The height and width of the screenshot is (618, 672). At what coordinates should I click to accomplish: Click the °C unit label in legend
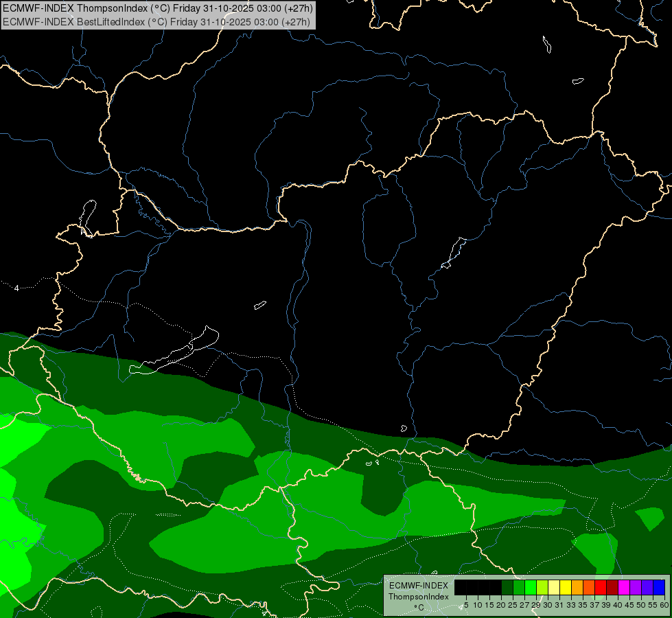pos(419,607)
